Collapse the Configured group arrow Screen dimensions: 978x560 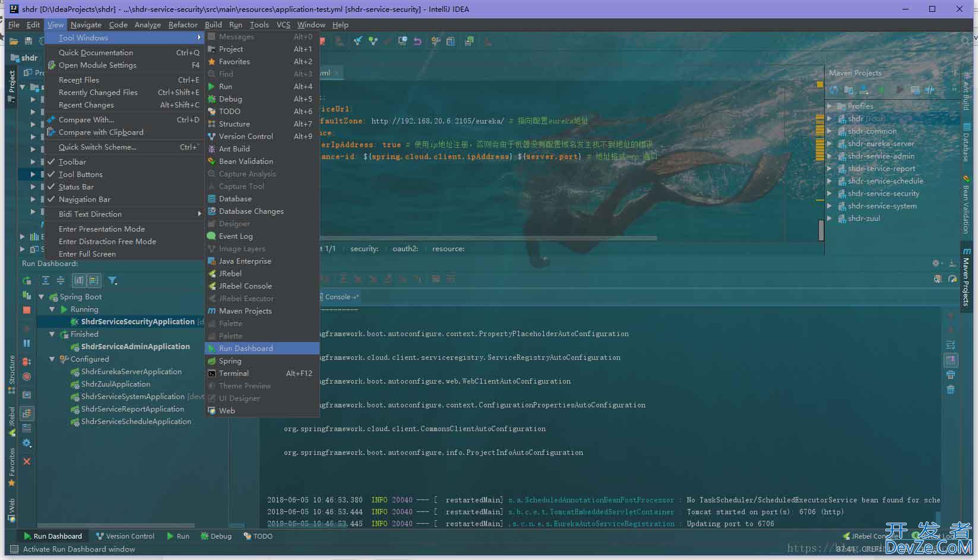pyautogui.click(x=52, y=359)
